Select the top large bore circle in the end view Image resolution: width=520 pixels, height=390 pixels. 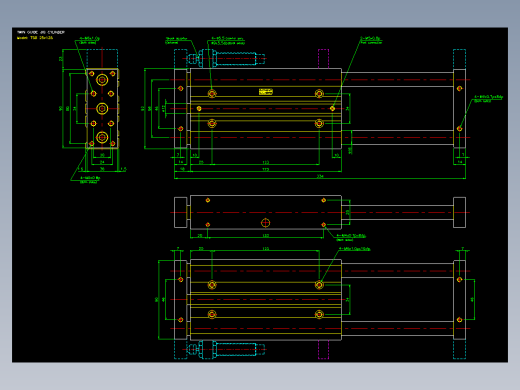point(102,80)
